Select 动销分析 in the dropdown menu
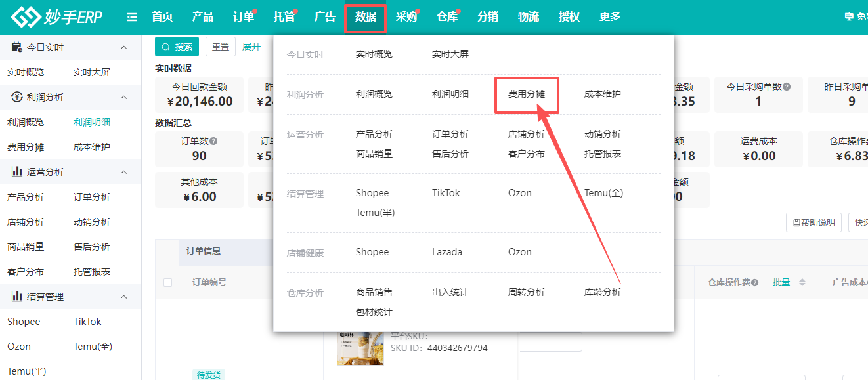868x380 pixels. click(x=603, y=134)
